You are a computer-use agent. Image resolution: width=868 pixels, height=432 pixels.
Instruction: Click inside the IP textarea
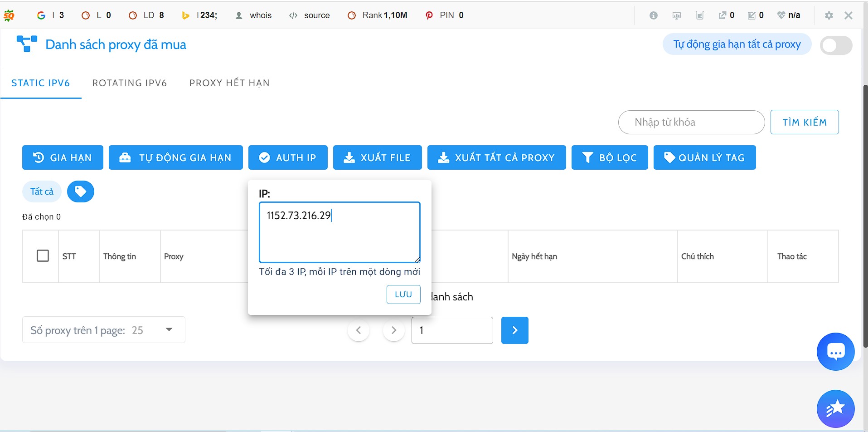pos(339,232)
